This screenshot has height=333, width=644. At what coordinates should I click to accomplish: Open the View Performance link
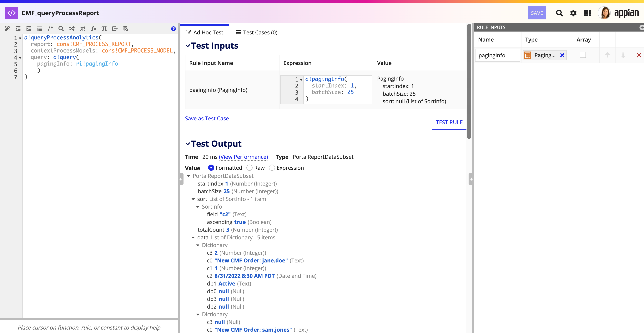click(x=243, y=157)
